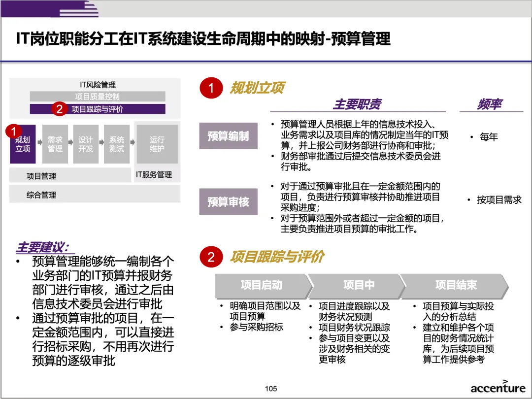Click the 预算编制 label box

click(228, 136)
